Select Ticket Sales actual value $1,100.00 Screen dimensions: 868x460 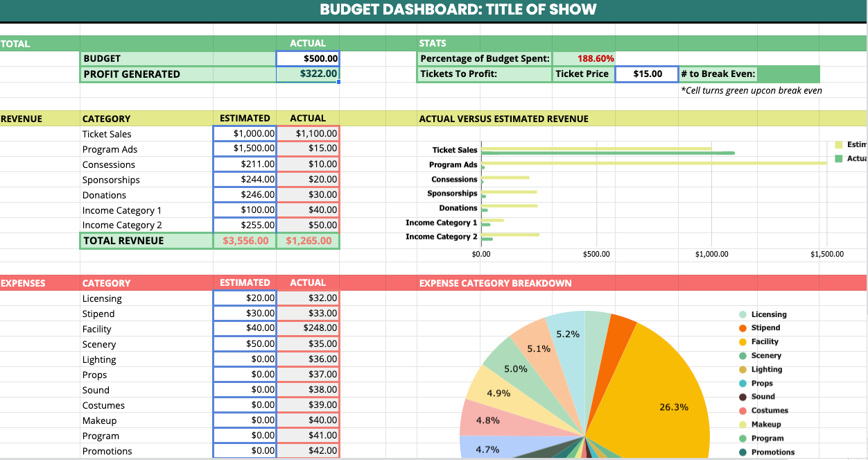[308, 133]
